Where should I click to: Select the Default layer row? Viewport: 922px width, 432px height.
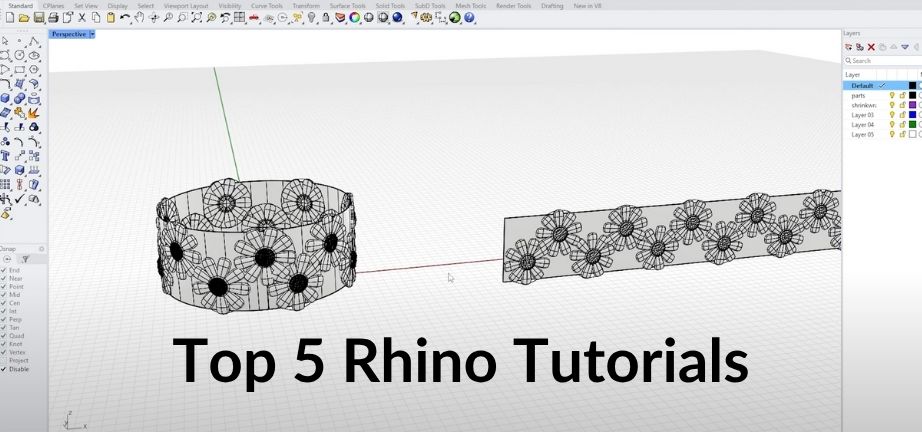(883, 85)
